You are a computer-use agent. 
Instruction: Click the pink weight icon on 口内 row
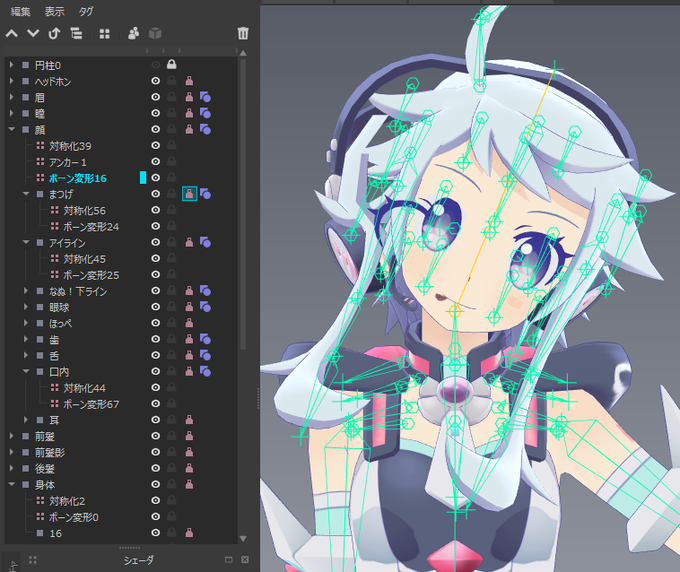click(189, 371)
